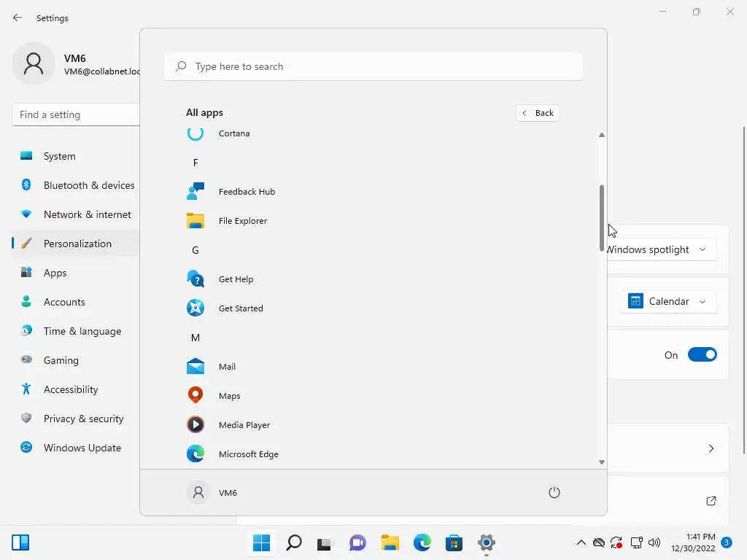Click the Power button in Start menu
The image size is (747, 560).
pos(554,492)
